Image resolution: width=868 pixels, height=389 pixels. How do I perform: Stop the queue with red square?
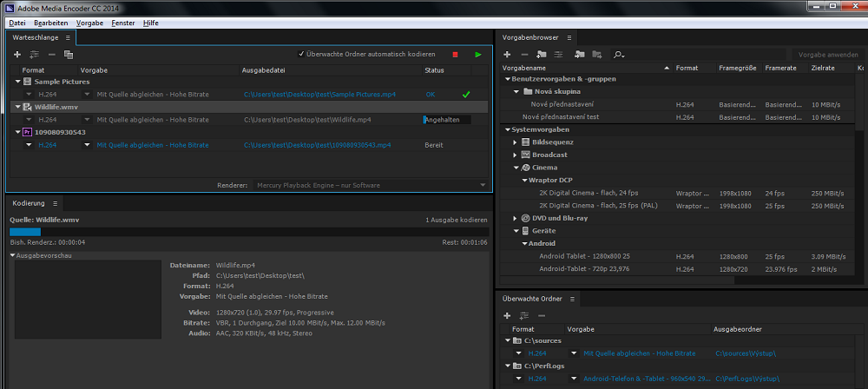pyautogui.click(x=455, y=55)
